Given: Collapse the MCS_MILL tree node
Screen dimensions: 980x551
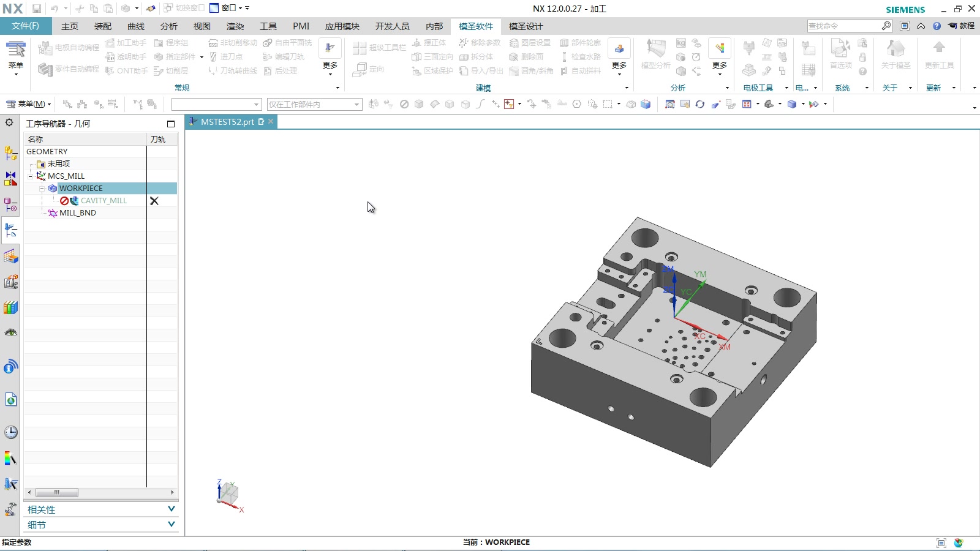Looking at the screenshot, I should [30, 176].
